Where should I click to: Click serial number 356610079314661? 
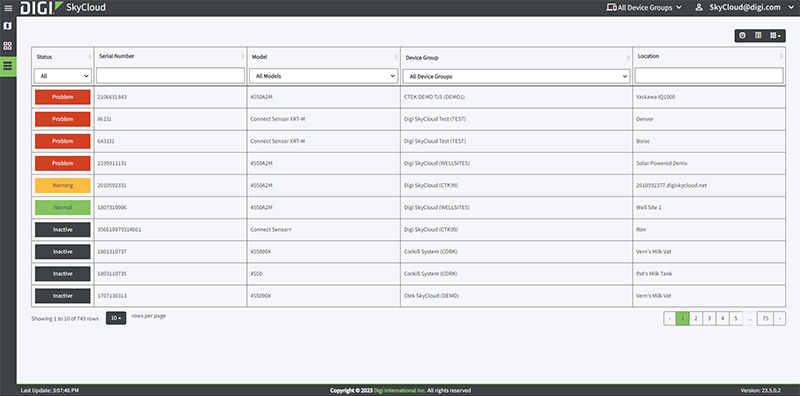(x=119, y=230)
